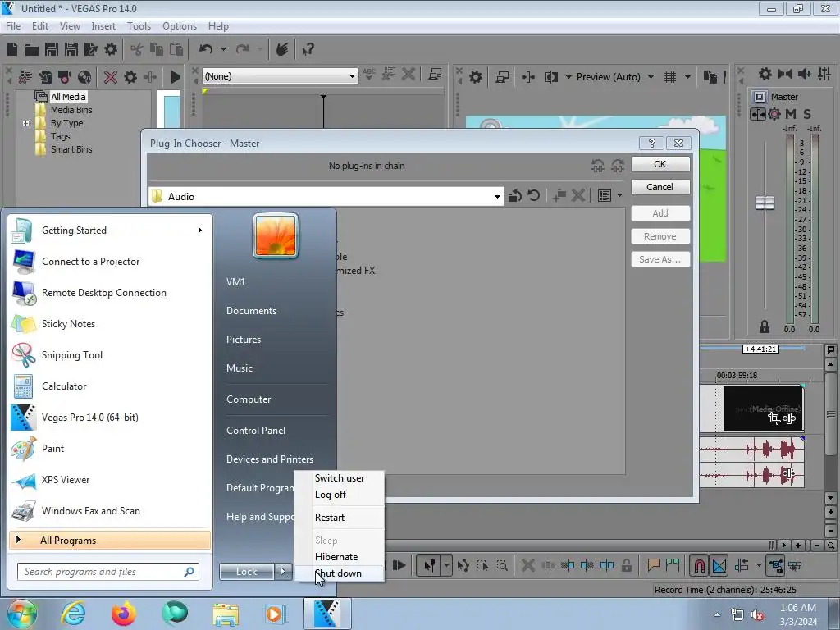Expand the By Type tree node
Image resolution: width=840 pixels, height=630 pixels.
[25, 123]
